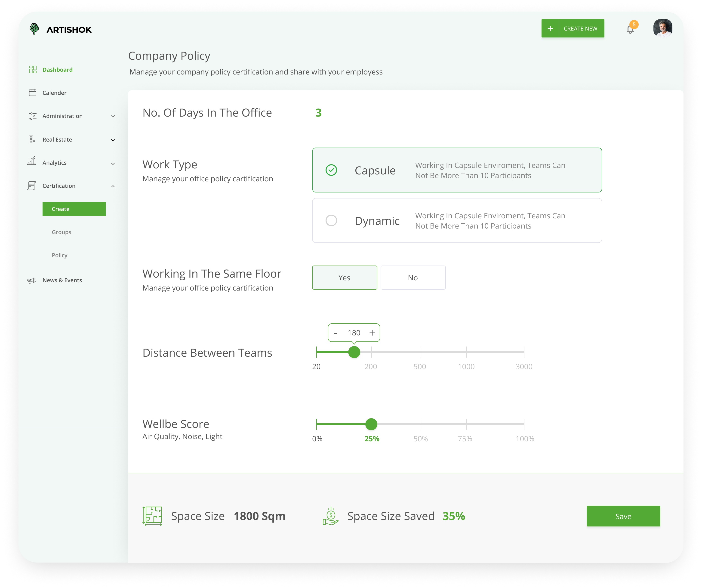
Task: Set Wellbe Score to 75% mark
Action: click(x=466, y=424)
